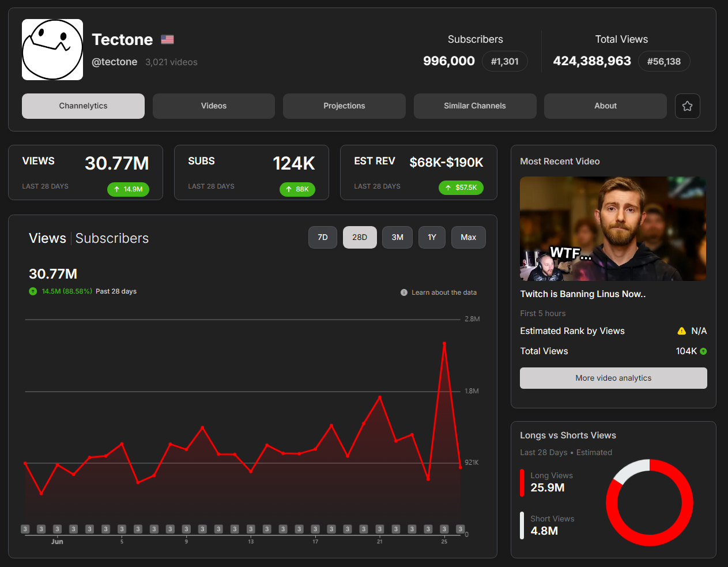
Task: Click the yellow warning icon next to N/A
Action: pos(682,331)
